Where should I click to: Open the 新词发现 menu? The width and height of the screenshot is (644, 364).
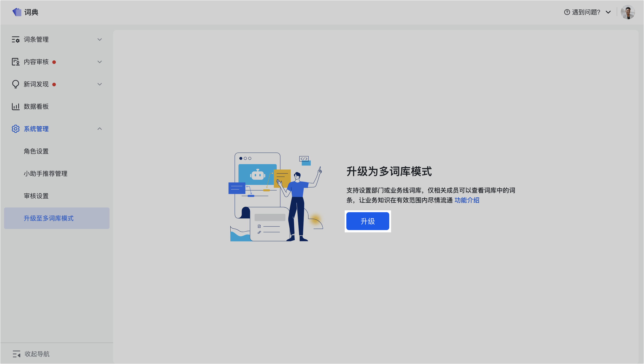tap(57, 84)
